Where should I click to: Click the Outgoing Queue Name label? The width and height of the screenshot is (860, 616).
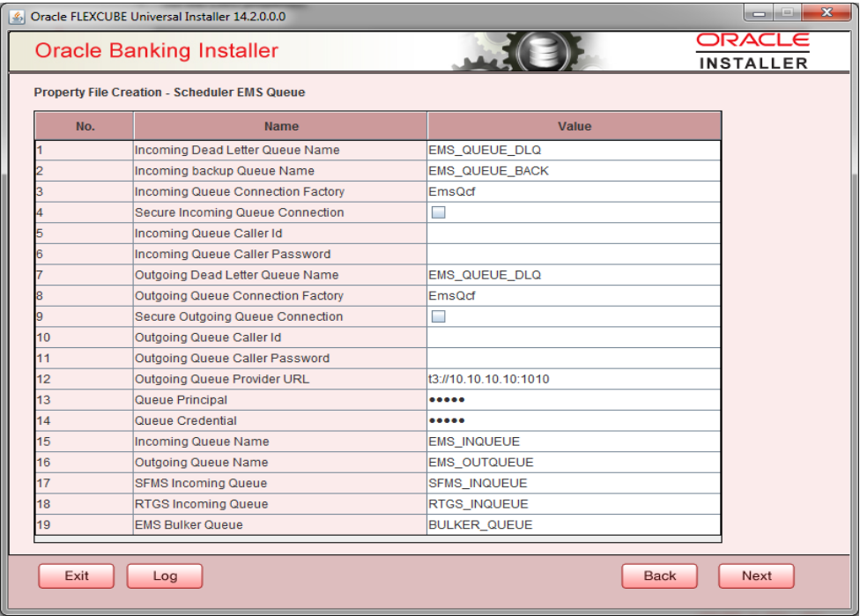[x=201, y=463]
